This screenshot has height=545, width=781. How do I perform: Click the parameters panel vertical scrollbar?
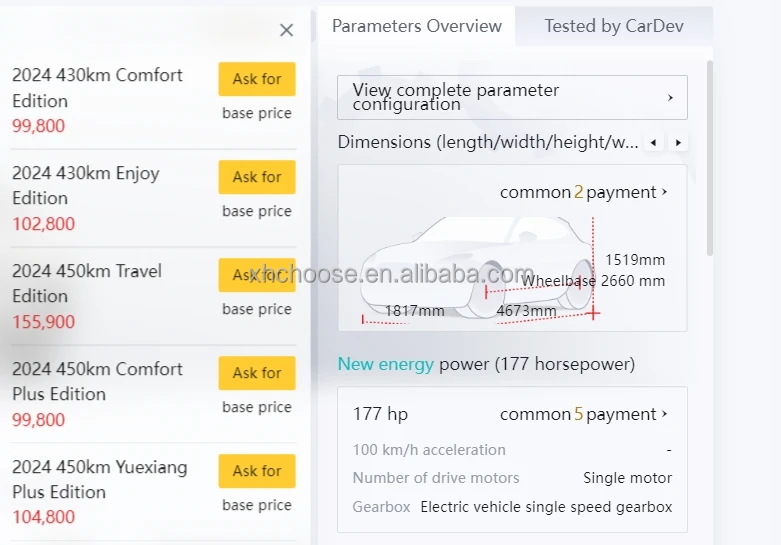(x=710, y=160)
